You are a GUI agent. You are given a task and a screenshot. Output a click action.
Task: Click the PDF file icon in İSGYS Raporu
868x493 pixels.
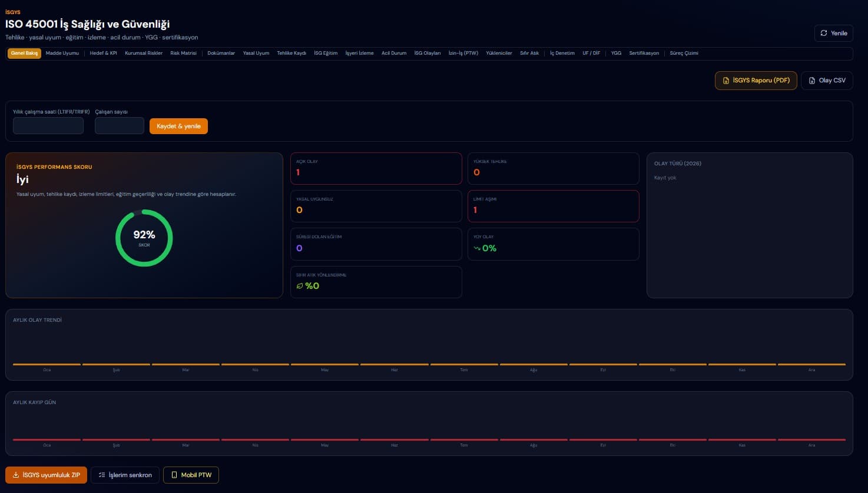point(726,81)
